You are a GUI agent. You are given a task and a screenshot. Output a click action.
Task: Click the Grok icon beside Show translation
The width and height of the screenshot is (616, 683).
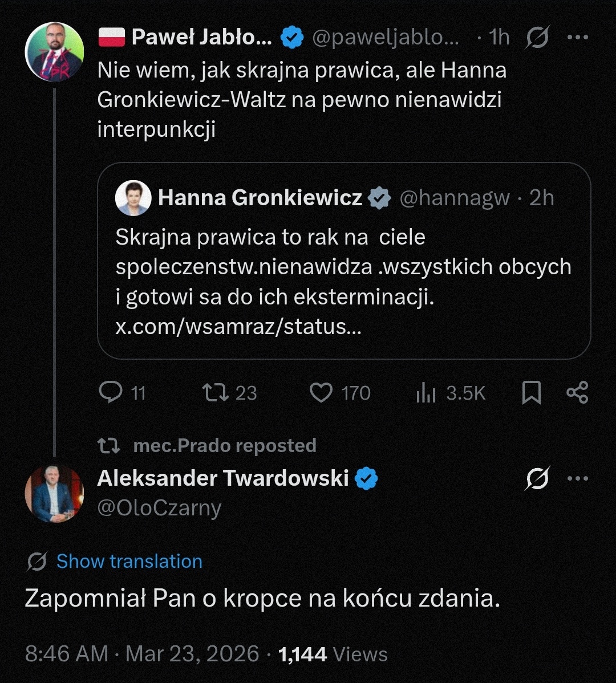[x=37, y=562]
